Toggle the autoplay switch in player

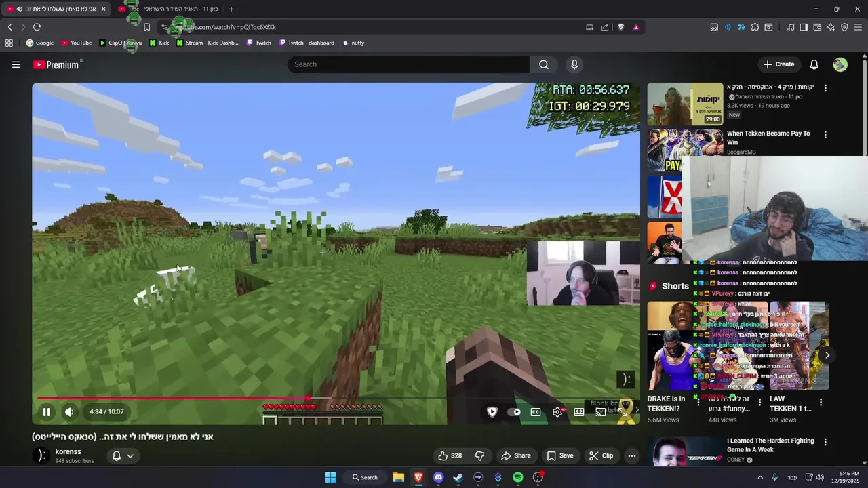click(514, 411)
